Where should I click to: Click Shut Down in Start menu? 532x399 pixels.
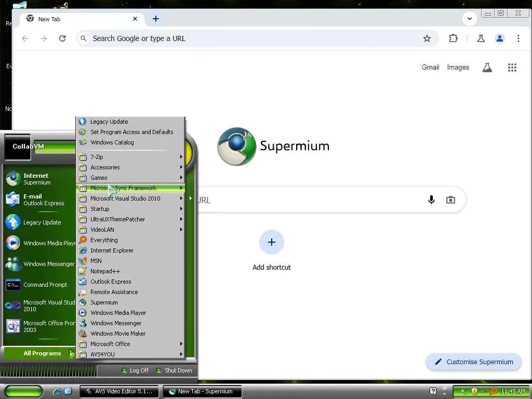click(x=174, y=370)
